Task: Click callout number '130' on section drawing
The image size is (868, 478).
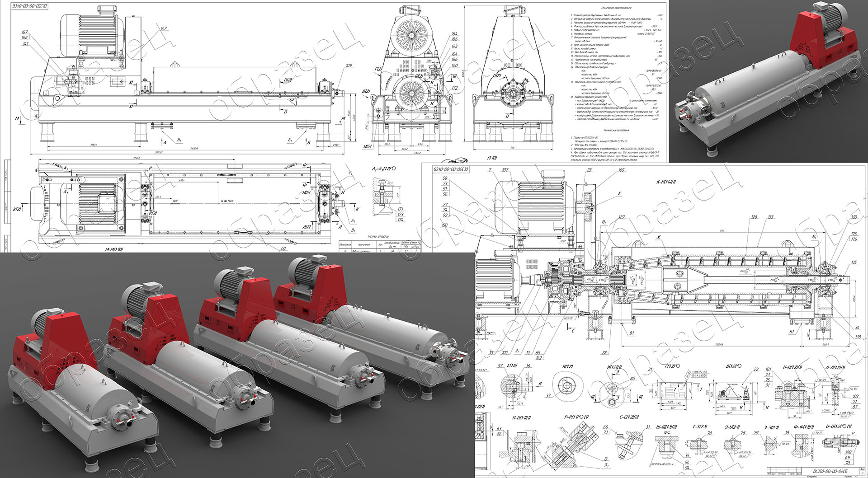Action: [x=854, y=217]
